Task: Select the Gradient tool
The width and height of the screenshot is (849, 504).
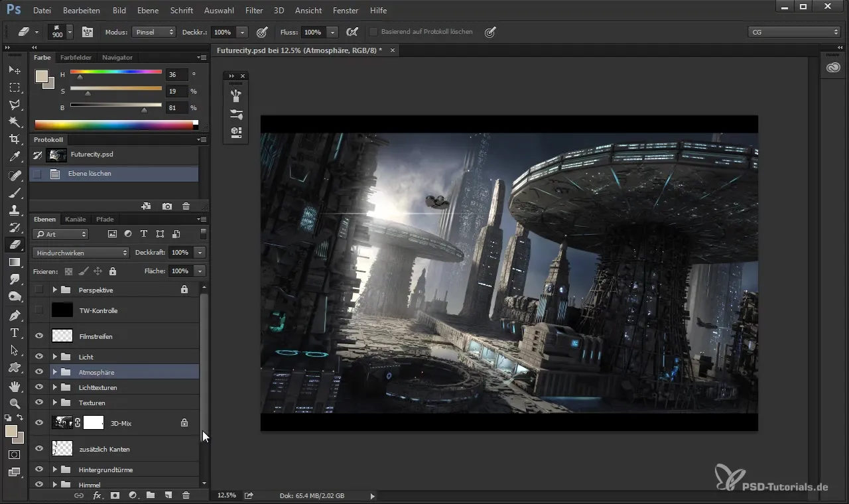Action: click(x=15, y=262)
